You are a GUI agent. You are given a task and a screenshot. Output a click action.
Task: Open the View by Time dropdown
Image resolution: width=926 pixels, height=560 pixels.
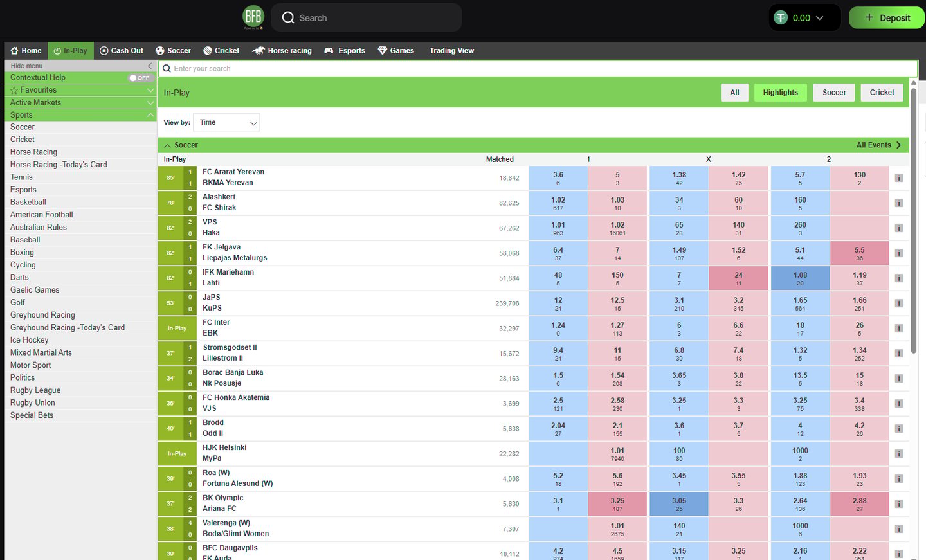click(x=226, y=122)
